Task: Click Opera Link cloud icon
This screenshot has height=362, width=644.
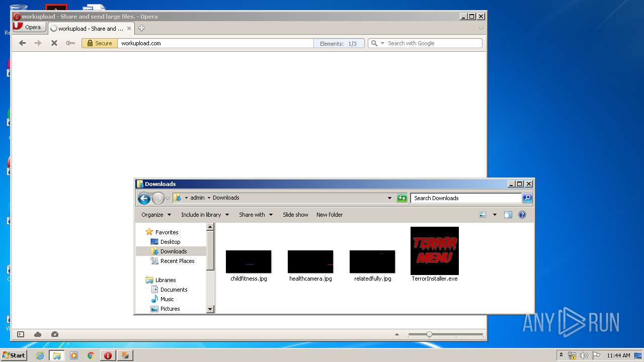Action: pyautogui.click(x=38, y=334)
